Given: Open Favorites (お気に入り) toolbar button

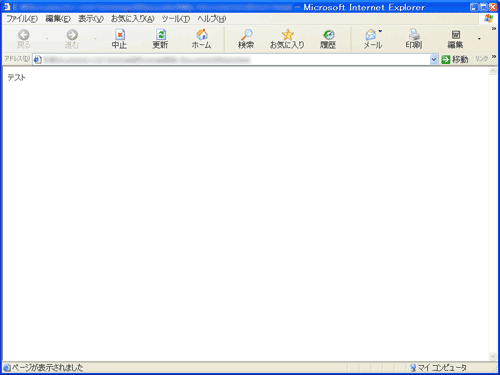Looking at the screenshot, I should pos(287,39).
